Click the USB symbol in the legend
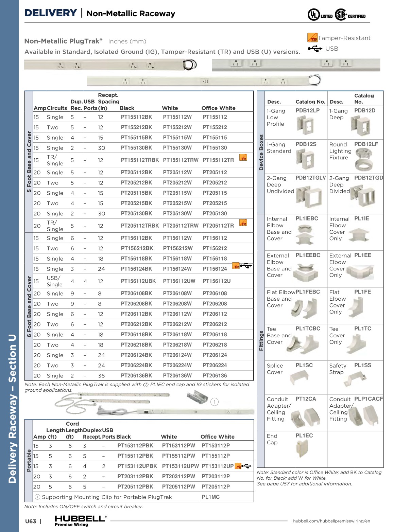This screenshot has width=410, height=532. point(315,49)
